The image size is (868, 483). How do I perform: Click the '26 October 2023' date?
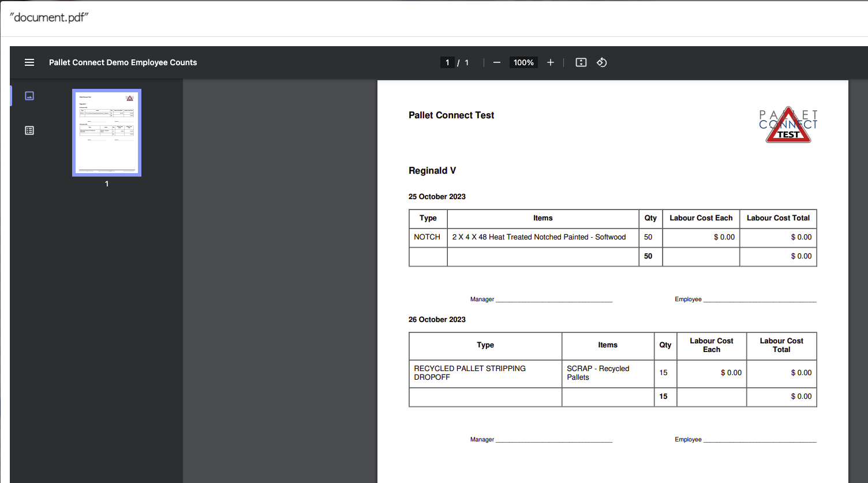click(437, 320)
